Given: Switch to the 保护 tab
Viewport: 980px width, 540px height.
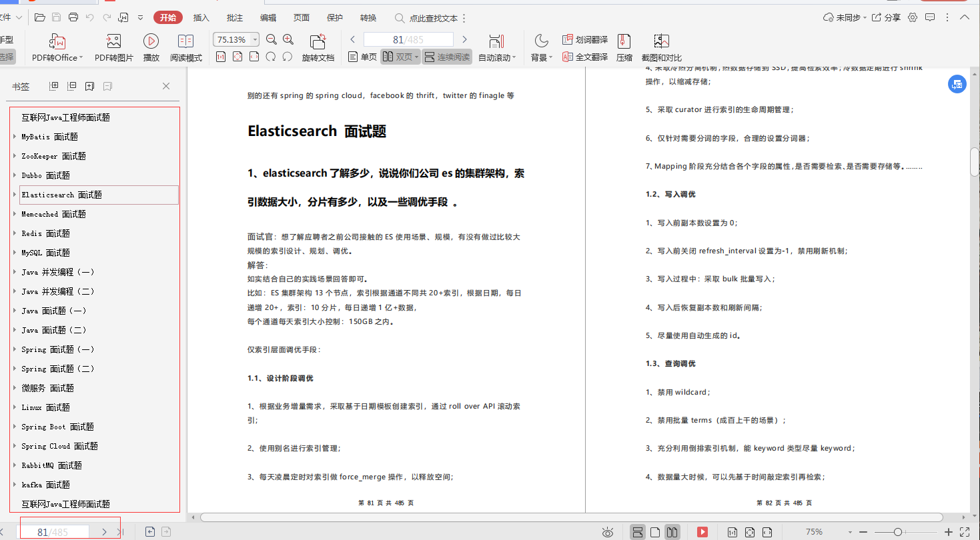Looking at the screenshot, I should [x=335, y=17].
